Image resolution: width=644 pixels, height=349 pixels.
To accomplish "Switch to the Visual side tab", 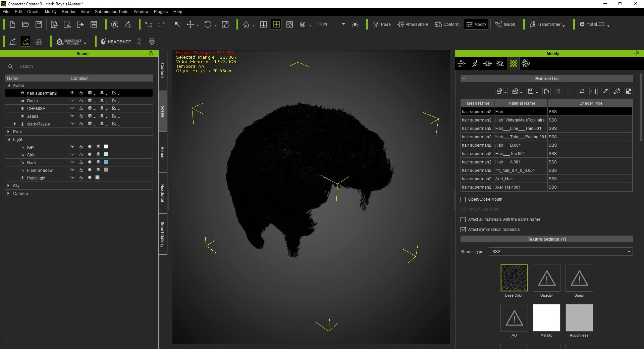I will pos(163,152).
